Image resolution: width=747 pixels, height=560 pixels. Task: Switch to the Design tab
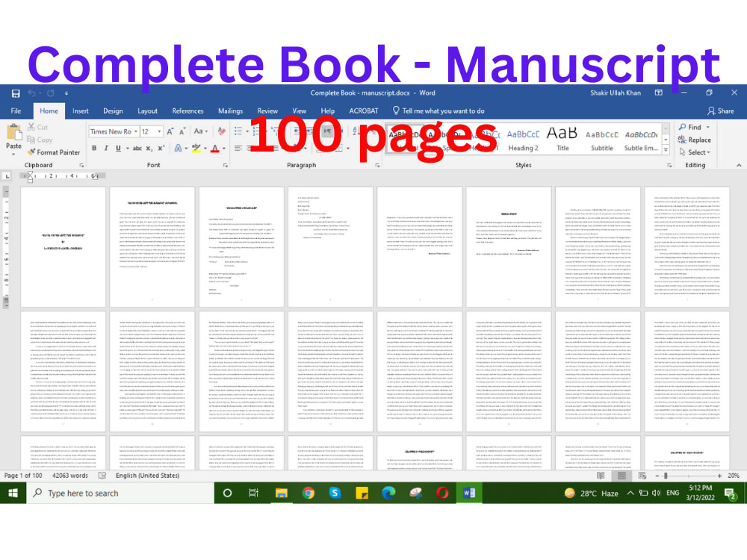pos(113,111)
